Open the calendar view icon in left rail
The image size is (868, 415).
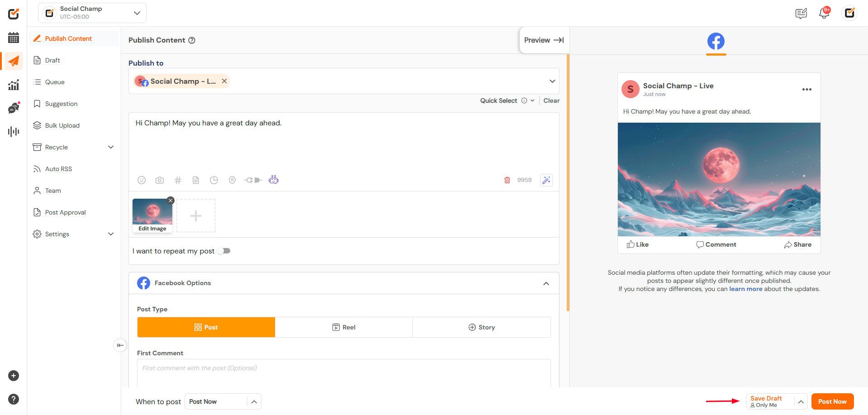[14, 38]
